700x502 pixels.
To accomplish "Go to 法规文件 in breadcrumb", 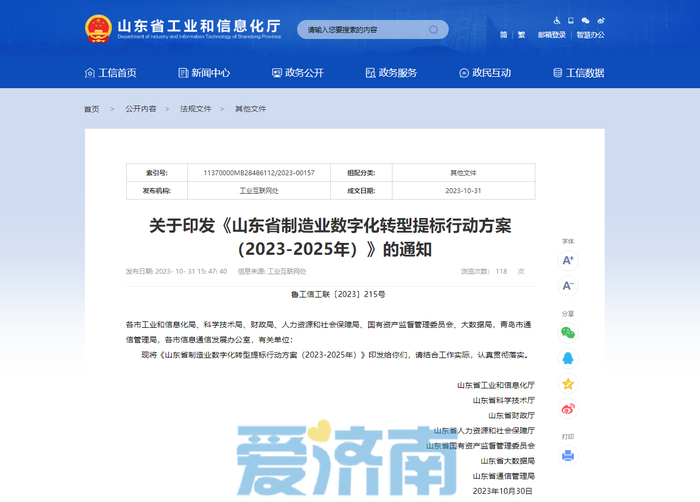I will 196,109.
